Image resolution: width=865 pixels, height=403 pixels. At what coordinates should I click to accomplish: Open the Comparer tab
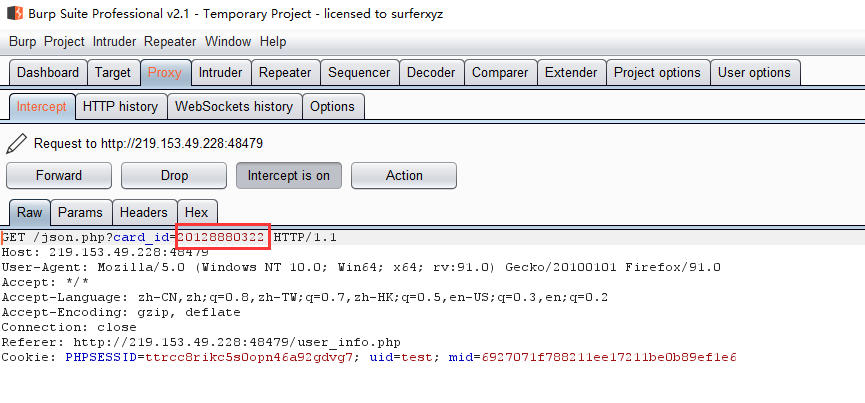coord(500,73)
